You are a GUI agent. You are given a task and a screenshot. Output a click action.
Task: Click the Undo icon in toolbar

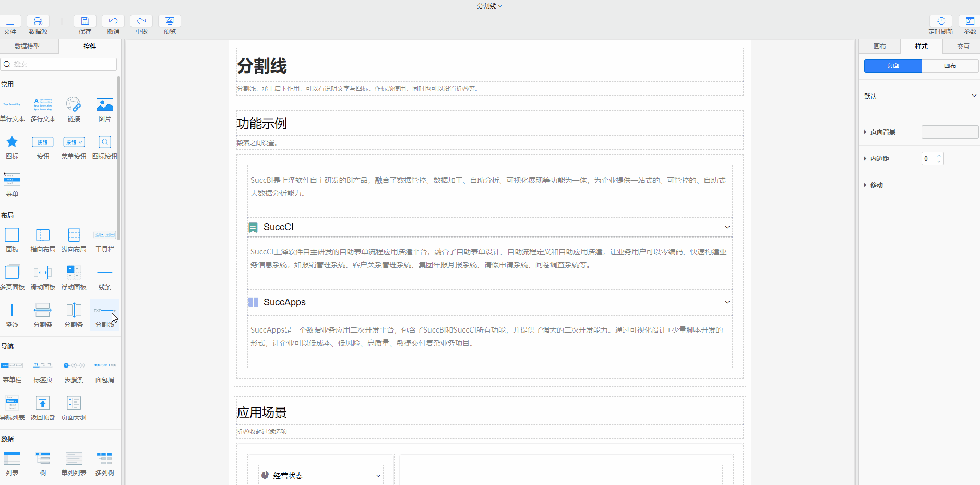[113, 21]
